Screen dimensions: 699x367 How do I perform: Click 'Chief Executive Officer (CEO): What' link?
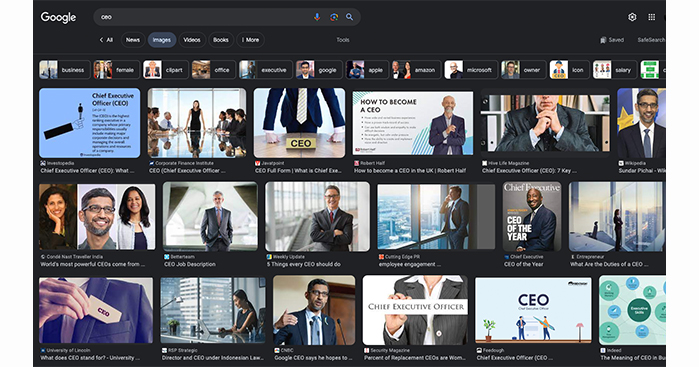click(x=87, y=170)
